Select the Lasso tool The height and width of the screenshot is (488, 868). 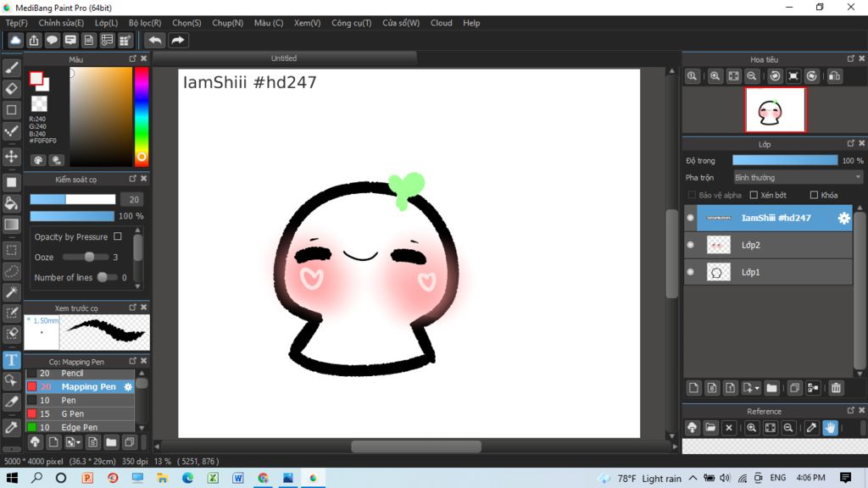coord(12,271)
